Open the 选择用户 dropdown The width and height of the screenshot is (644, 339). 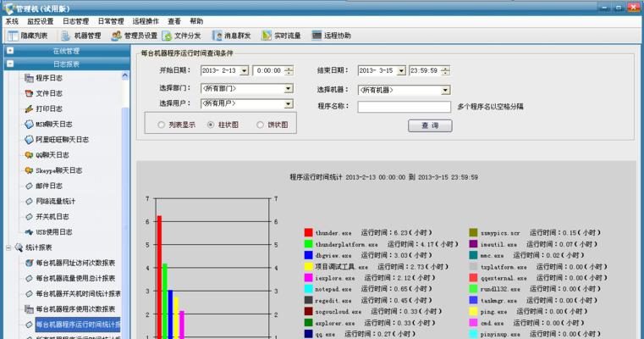(x=289, y=103)
